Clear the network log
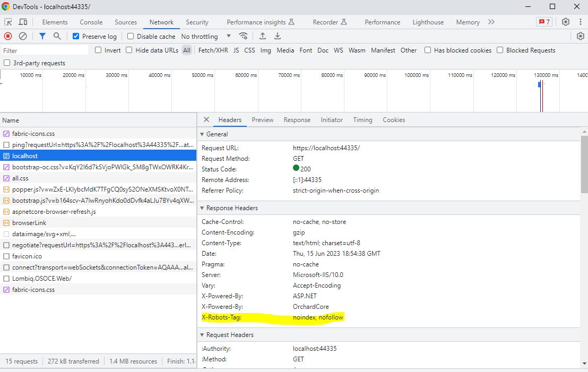588x372 pixels. pos(23,36)
